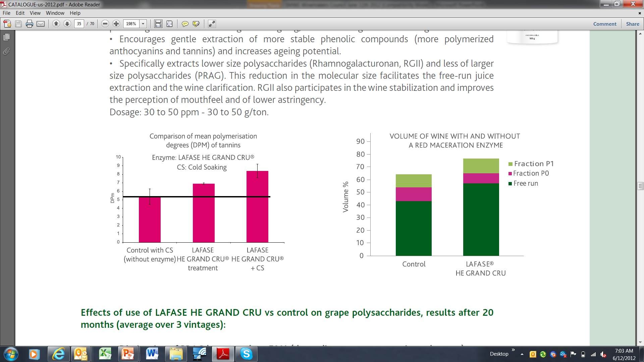Click the battery status icon

click(x=583, y=354)
